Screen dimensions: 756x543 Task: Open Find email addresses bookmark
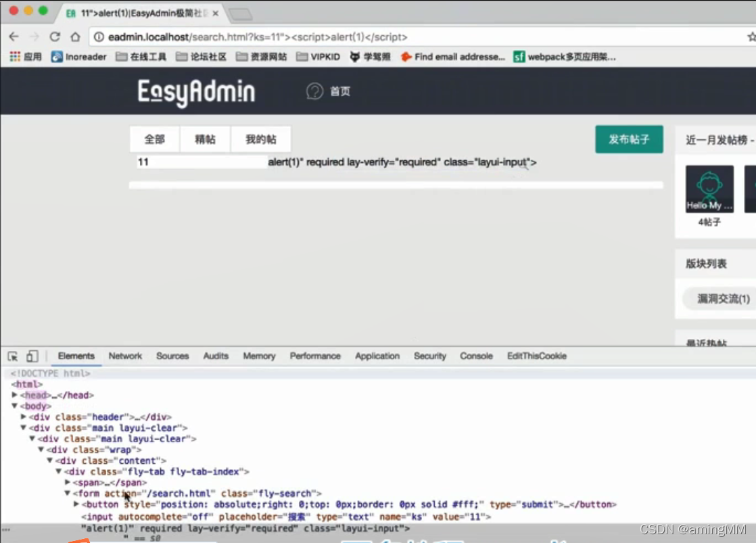[x=453, y=57]
